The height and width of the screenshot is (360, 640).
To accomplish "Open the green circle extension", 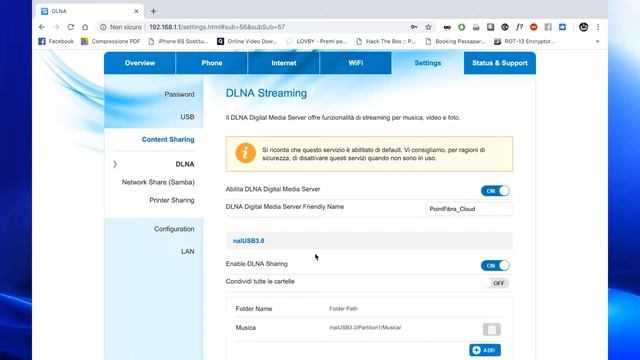I will pyautogui.click(x=462, y=27).
